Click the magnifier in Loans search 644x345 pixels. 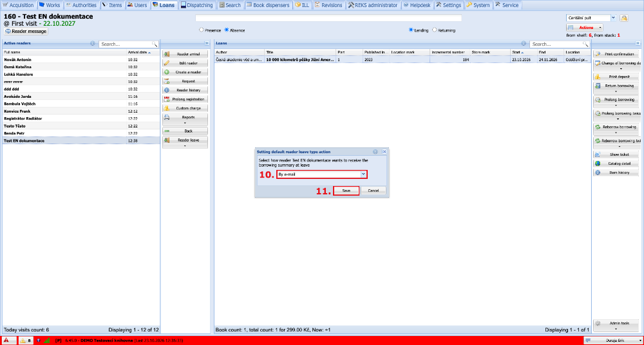(x=585, y=44)
